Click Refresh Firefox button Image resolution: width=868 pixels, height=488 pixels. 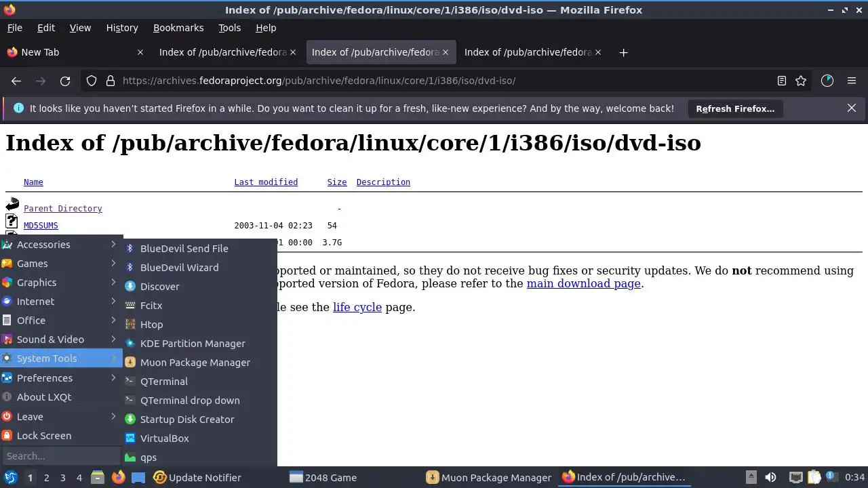(735, 108)
